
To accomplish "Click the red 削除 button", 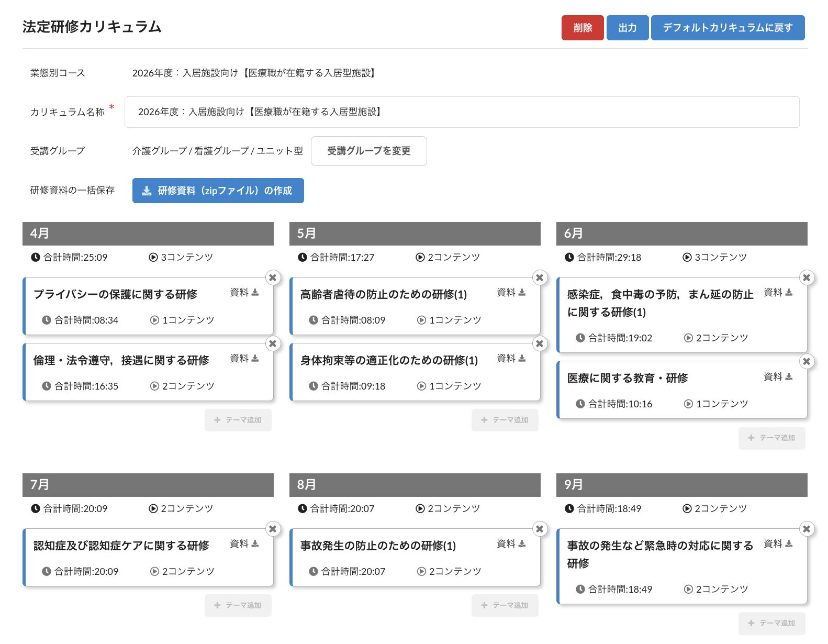I will click(583, 28).
